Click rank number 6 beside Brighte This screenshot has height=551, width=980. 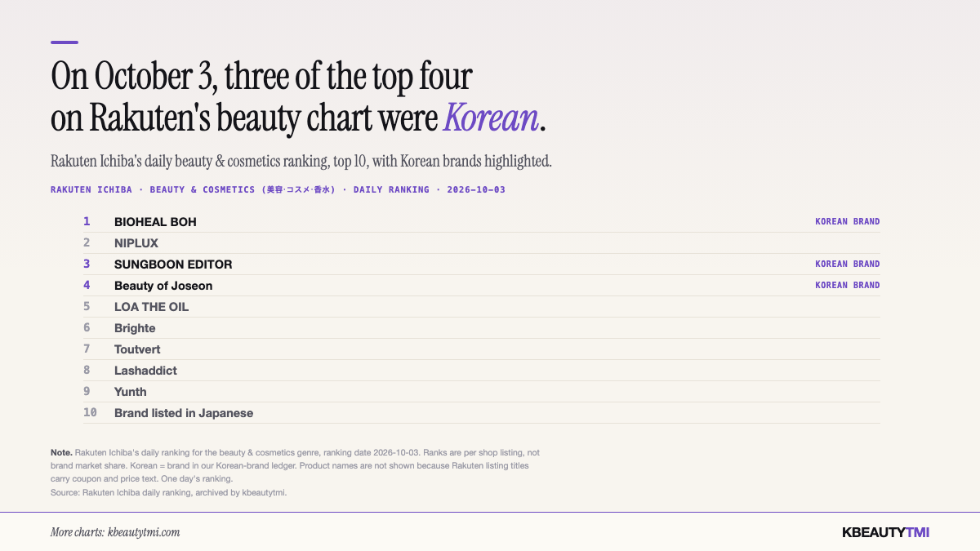(x=87, y=327)
